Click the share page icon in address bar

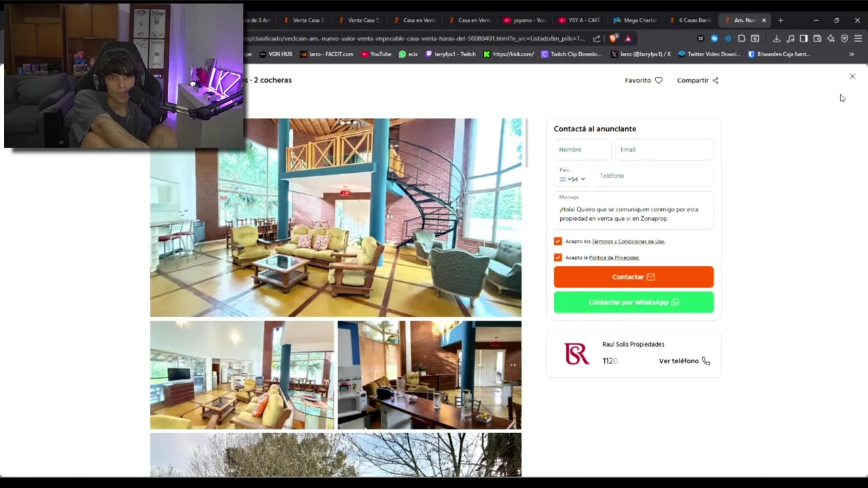(597, 39)
